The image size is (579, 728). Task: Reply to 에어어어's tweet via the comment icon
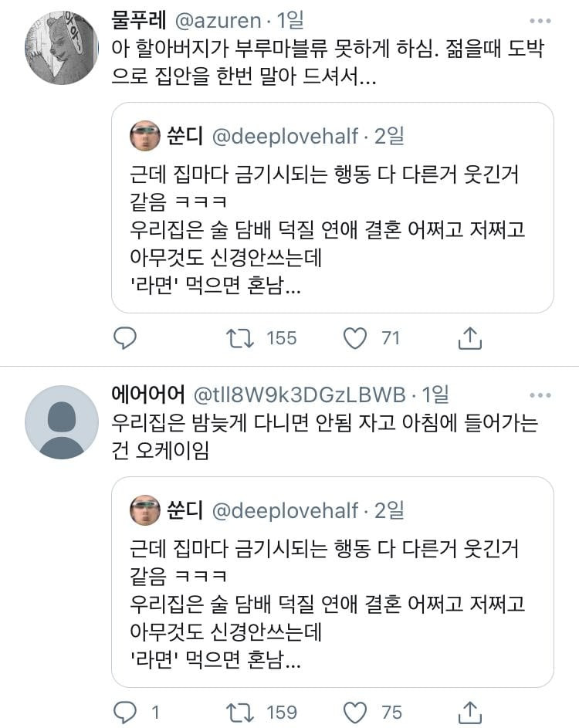pyautogui.click(x=124, y=711)
